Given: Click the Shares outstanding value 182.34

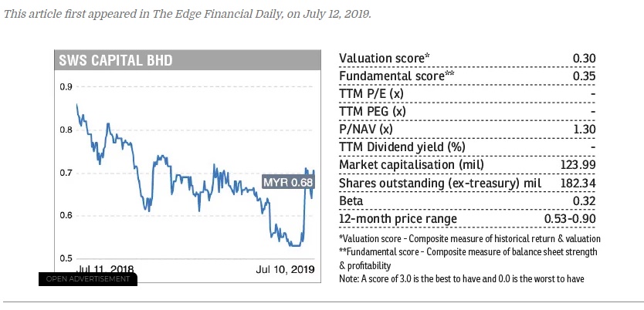Looking at the screenshot, I should (x=578, y=183).
